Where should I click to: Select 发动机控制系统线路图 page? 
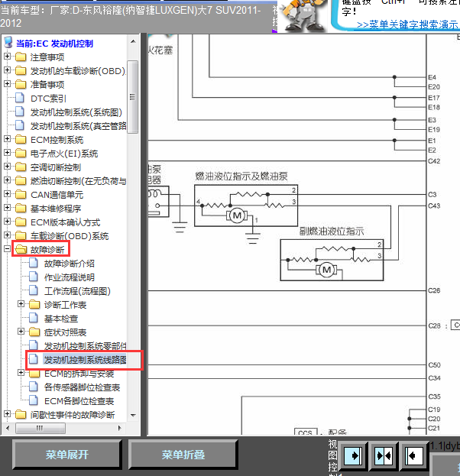click(x=85, y=360)
